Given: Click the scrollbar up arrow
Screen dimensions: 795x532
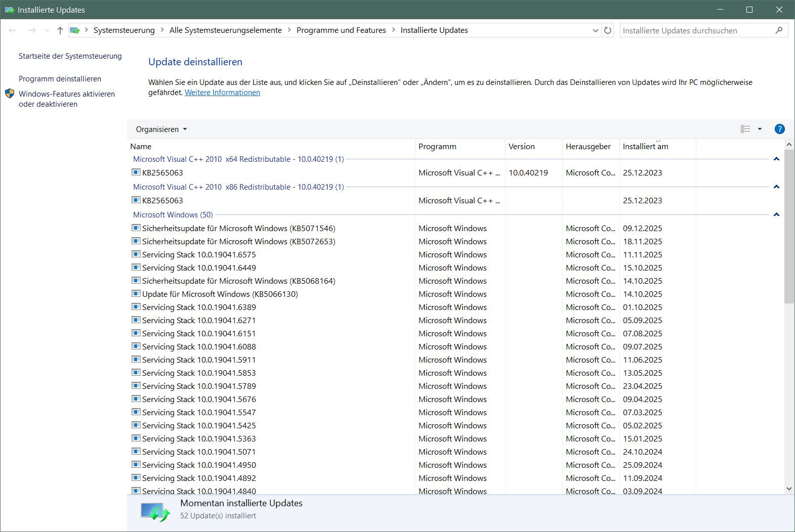Looking at the screenshot, I should pos(789,145).
